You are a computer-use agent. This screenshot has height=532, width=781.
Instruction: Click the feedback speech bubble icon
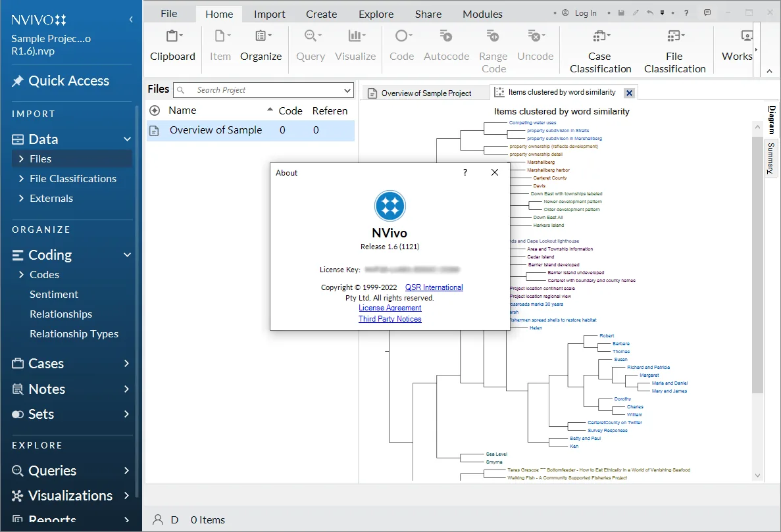(x=707, y=12)
